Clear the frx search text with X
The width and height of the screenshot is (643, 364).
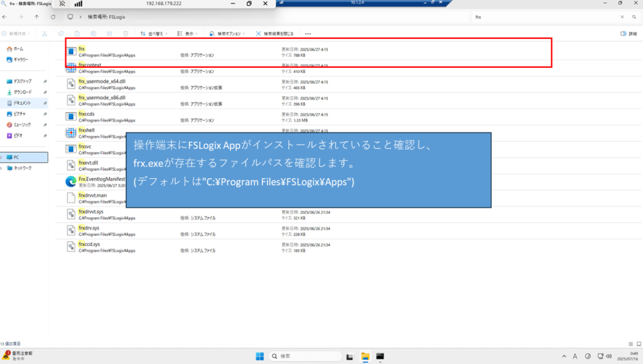pyautogui.click(x=622, y=17)
